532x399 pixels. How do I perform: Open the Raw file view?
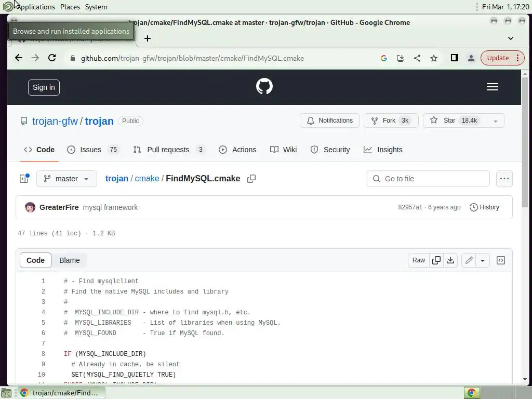[419, 260]
